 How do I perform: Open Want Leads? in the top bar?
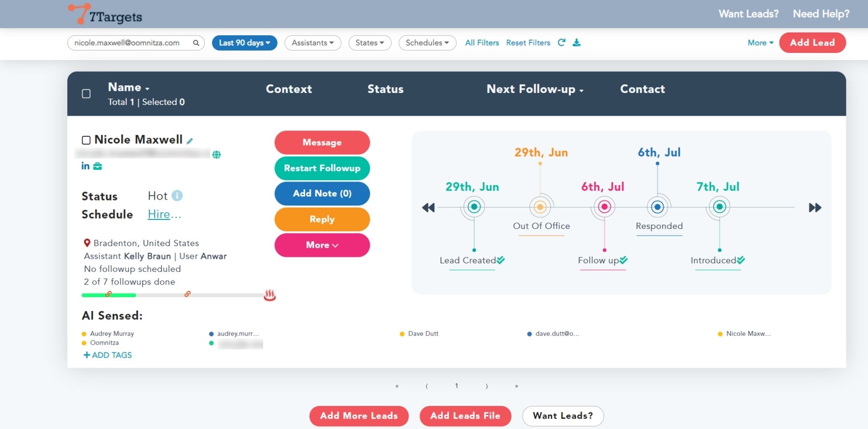pos(749,14)
